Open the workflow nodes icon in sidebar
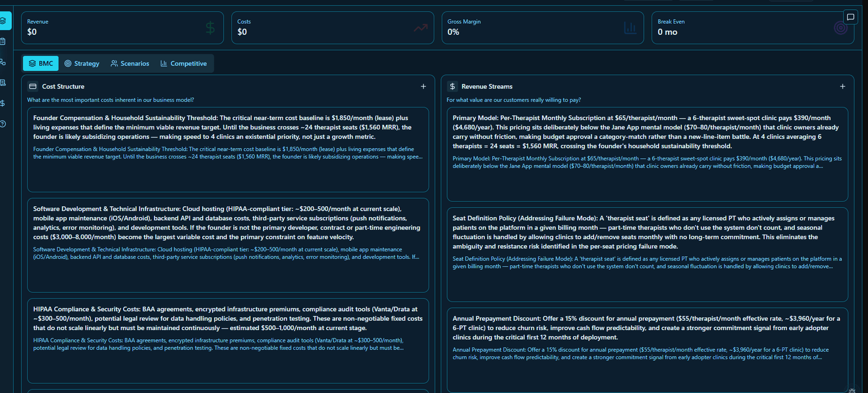Viewport: 868px width, 393px height. point(3,62)
